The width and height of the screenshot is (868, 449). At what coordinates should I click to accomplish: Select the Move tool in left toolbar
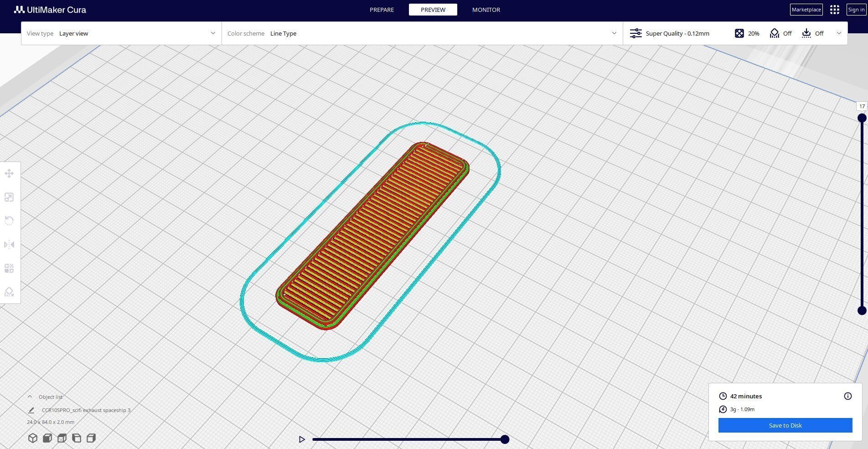tap(9, 173)
